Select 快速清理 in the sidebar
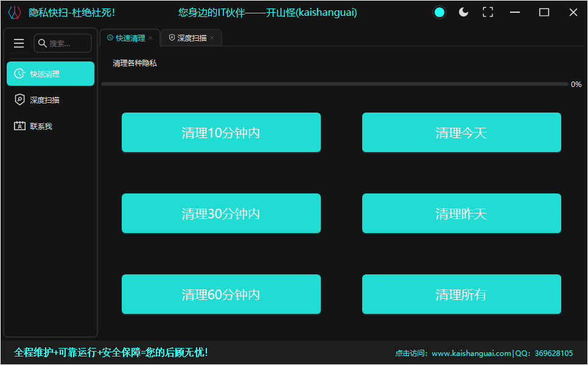This screenshot has width=588, height=365. coord(51,74)
